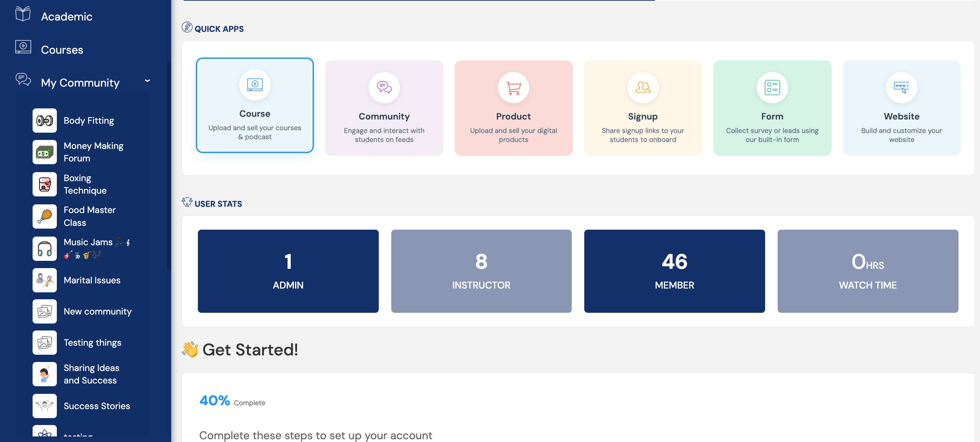Image resolution: width=980 pixels, height=442 pixels.
Task: Open the Community quick app card
Action: click(384, 108)
